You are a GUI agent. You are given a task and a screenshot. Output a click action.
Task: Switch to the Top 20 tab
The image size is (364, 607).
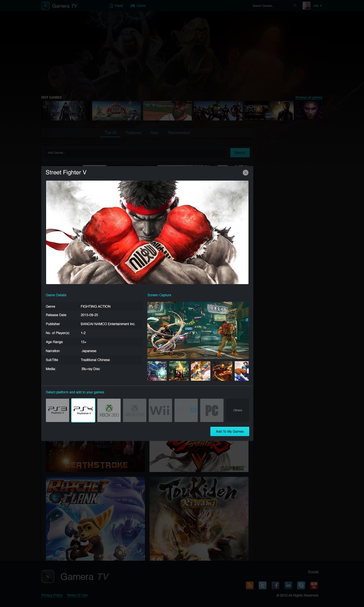tap(110, 133)
